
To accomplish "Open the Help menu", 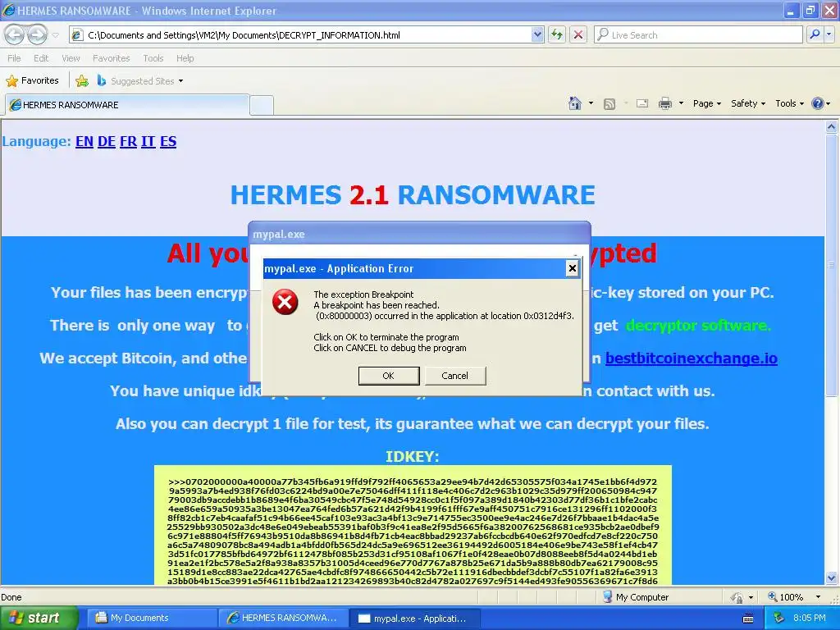I will tap(185, 58).
